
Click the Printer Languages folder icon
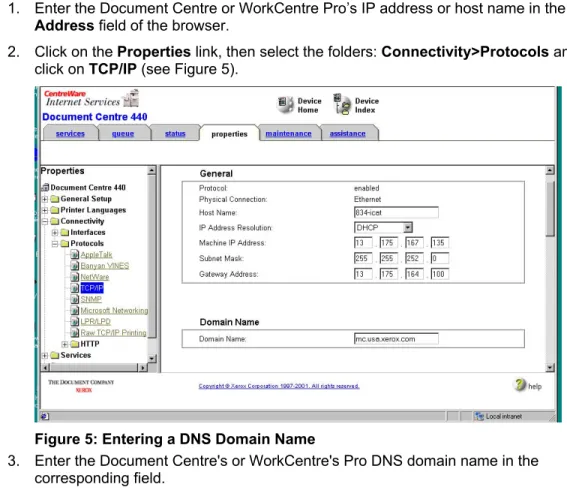55,210
